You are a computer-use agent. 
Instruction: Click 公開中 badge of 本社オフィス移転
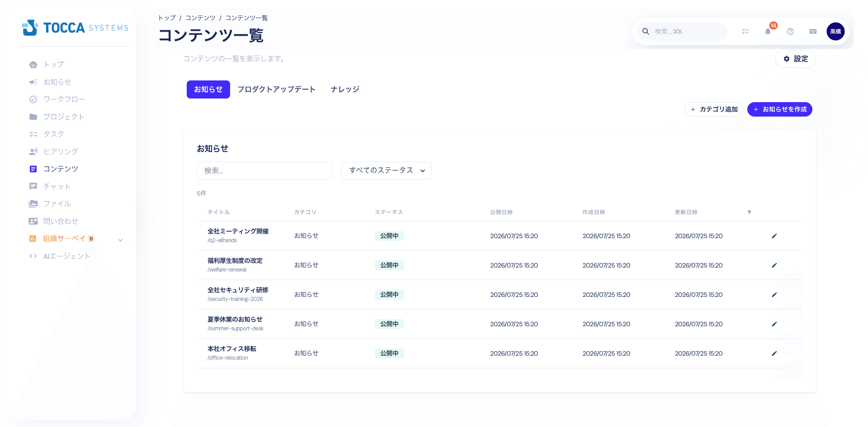click(389, 353)
